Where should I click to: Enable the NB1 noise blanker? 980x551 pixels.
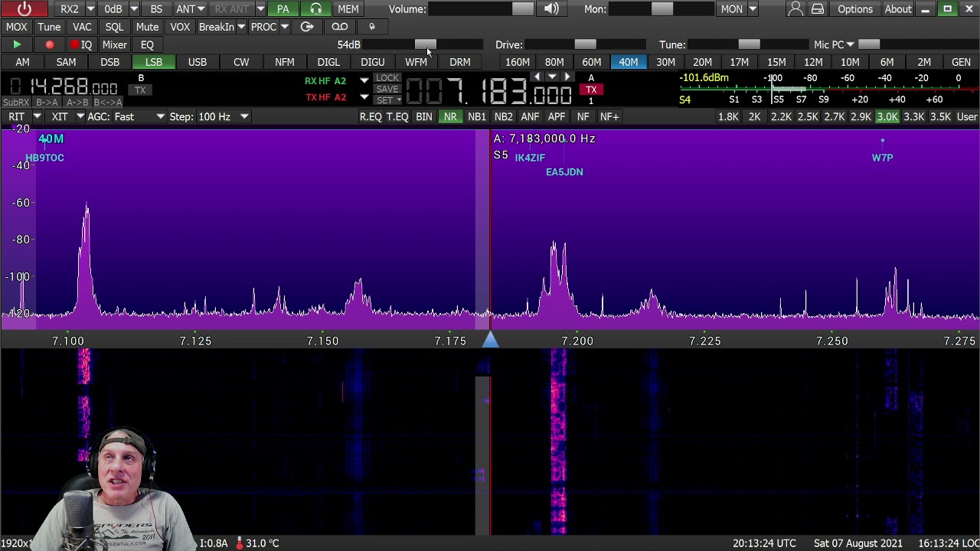pos(476,116)
